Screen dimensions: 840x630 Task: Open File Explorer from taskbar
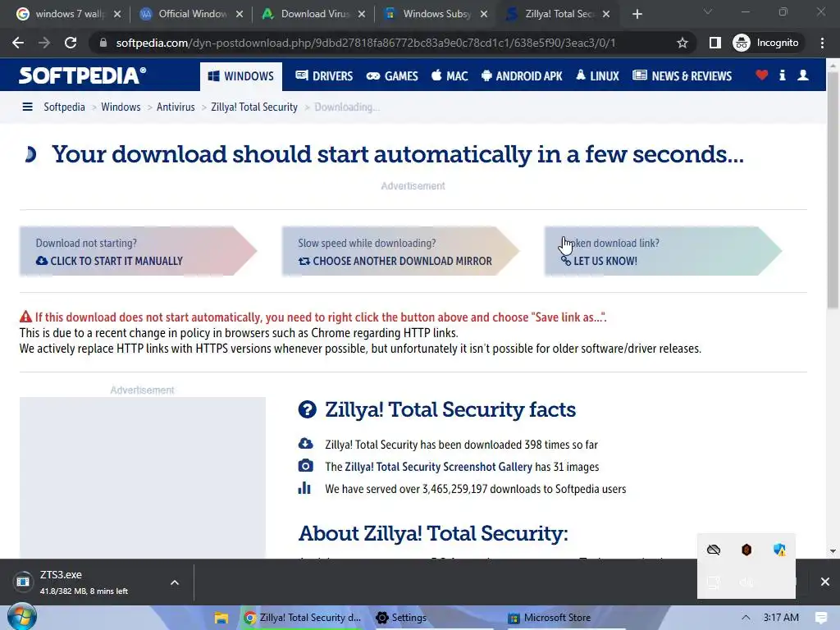tap(221, 618)
